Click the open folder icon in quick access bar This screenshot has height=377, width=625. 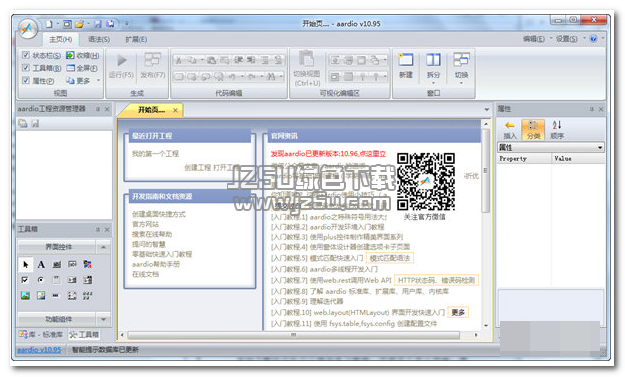click(x=79, y=24)
